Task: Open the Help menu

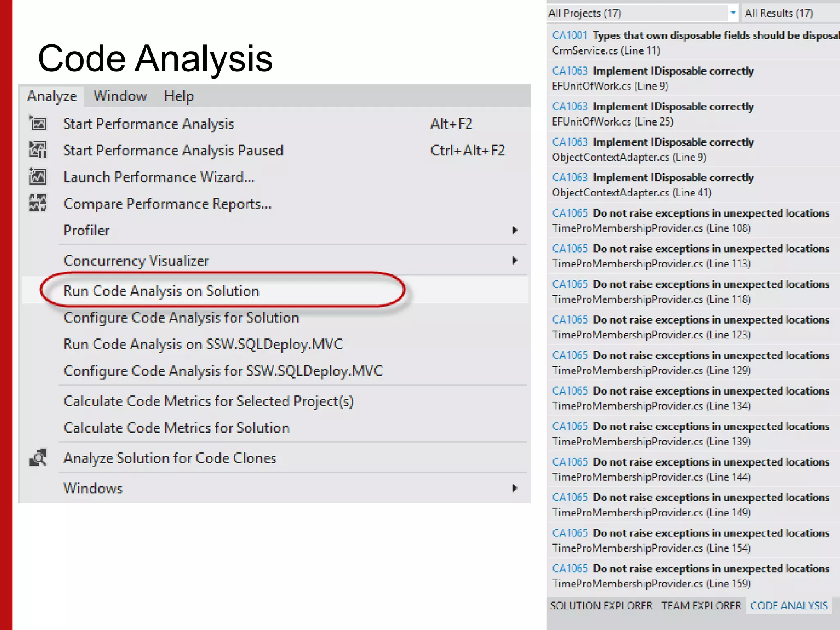Action: pyautogui.click(x=178, y=96)
